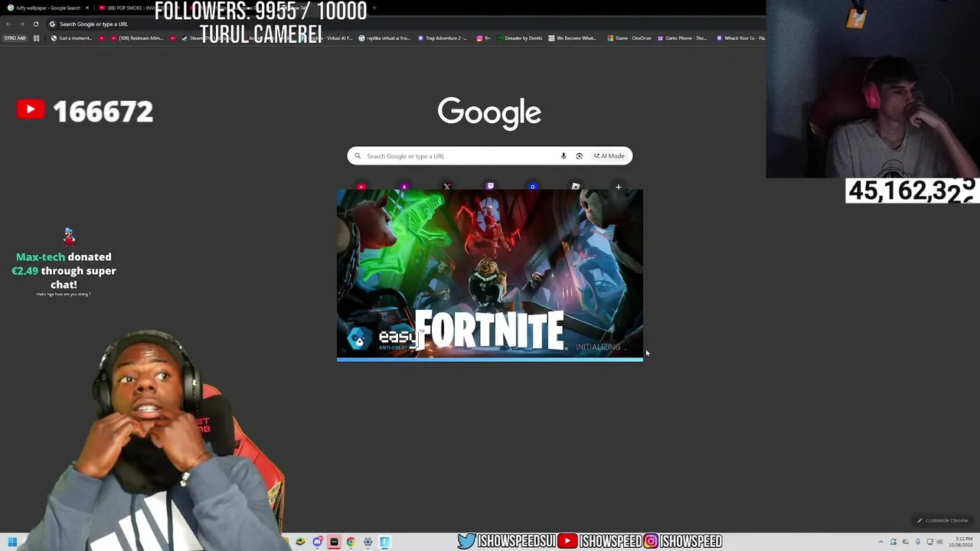Open the replika virtual ai friend bookmark

pyautogui.click(x=385, y=38)
